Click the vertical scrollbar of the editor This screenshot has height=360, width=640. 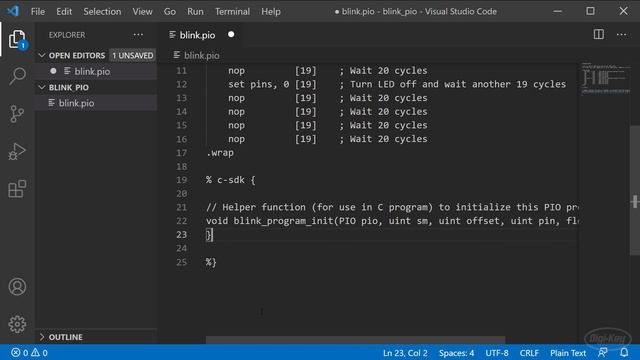[x=635, y=191]
